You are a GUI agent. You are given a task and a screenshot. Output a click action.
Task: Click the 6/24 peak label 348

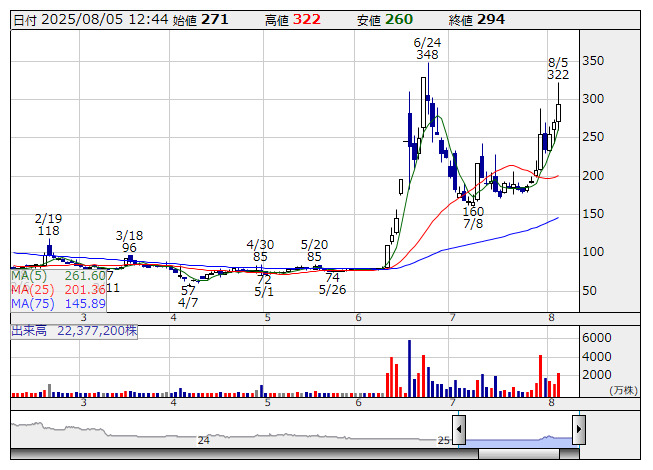coord(427,55)
